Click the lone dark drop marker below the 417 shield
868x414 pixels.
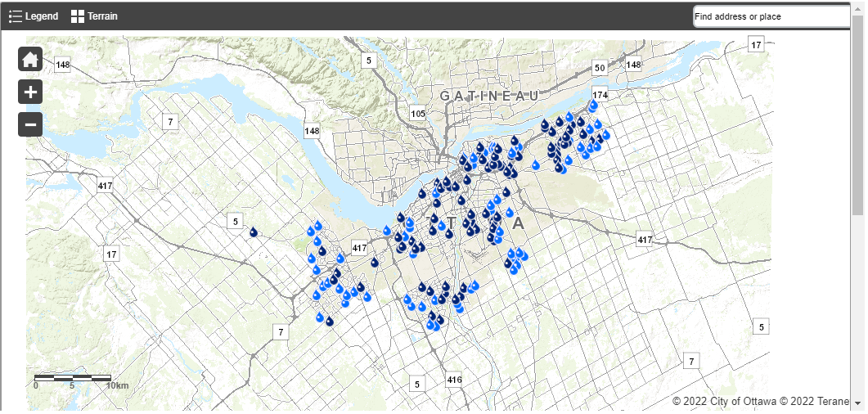375,263
